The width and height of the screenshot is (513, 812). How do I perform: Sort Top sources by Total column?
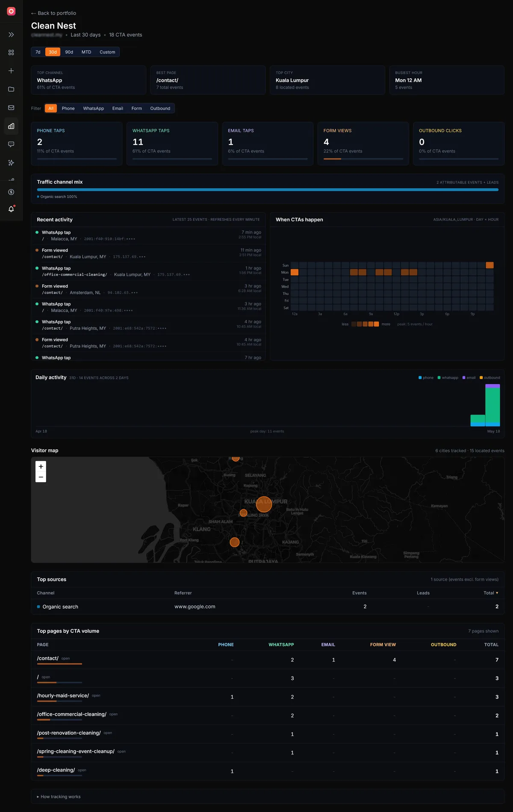pos(491,593)
